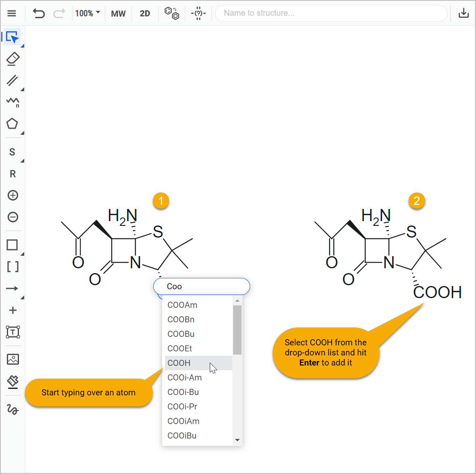This screenshot has height=474, width=476.
Task: Select the R-group tool
Action: (x=13, y=173)
